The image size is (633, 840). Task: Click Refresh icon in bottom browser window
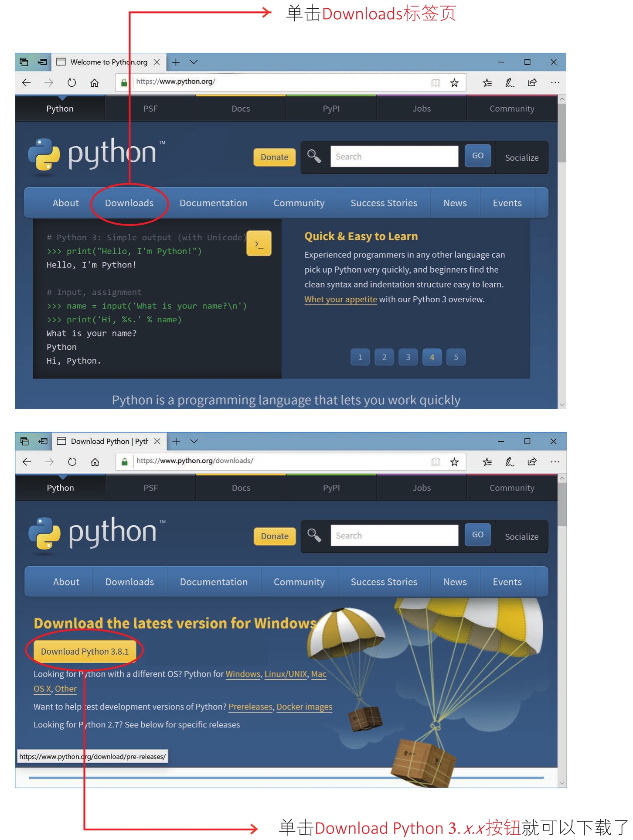pos(72,461)
